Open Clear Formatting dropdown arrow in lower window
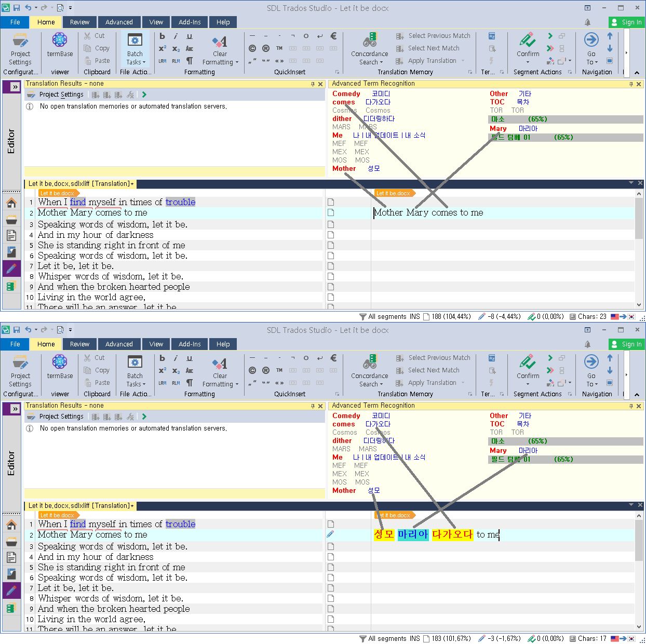This screenshot has width=646, height=644. 237,384
